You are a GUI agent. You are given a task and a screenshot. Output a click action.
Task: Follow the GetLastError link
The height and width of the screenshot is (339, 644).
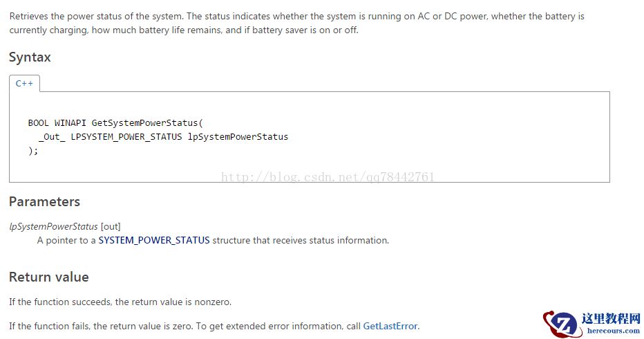coord(390,326)
